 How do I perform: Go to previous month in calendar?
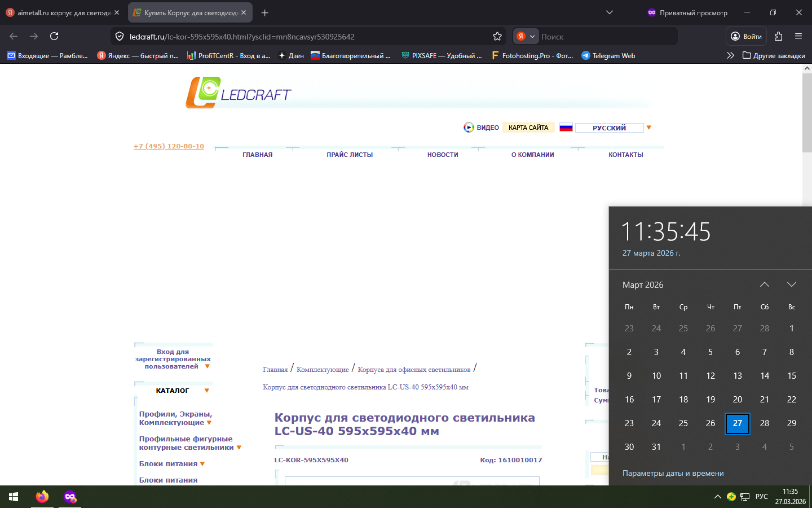765,284
